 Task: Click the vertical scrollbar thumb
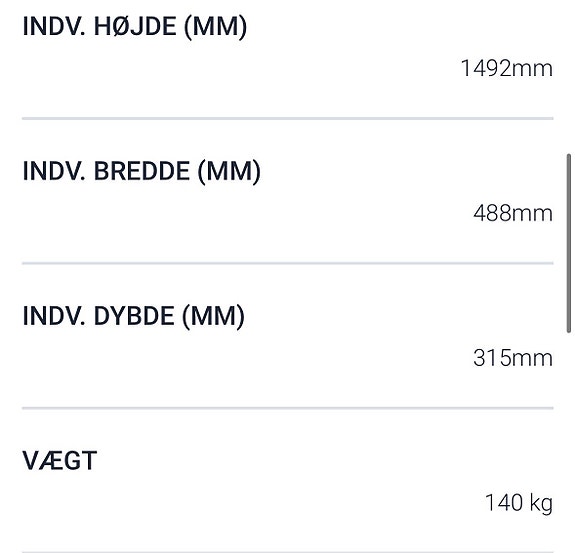tap(569, 243)
